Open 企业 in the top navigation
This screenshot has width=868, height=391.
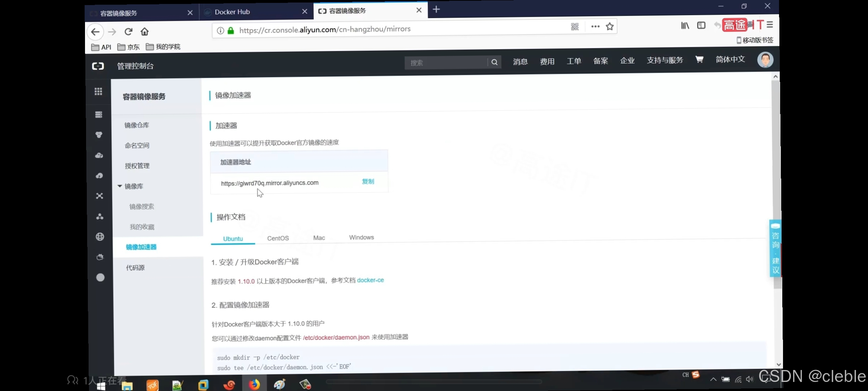tap(627, 60)
